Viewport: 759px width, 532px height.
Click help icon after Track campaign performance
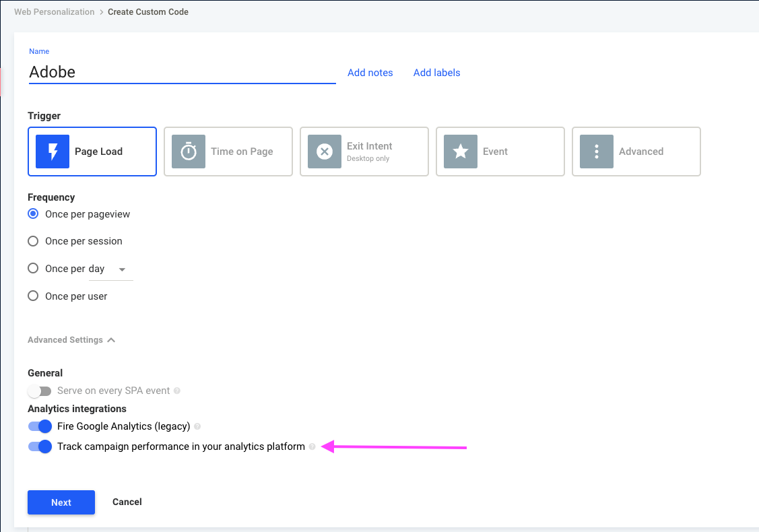coord(312,446)
